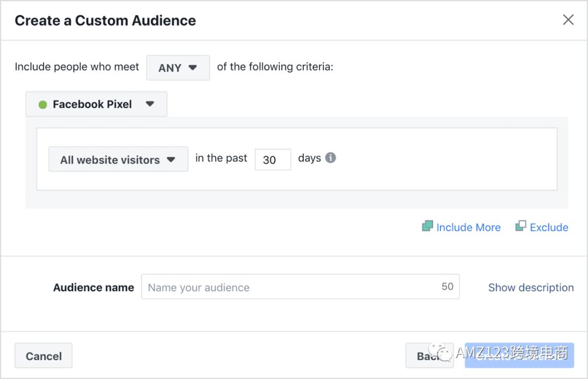Click the days number field showing 30

point(272,160)
